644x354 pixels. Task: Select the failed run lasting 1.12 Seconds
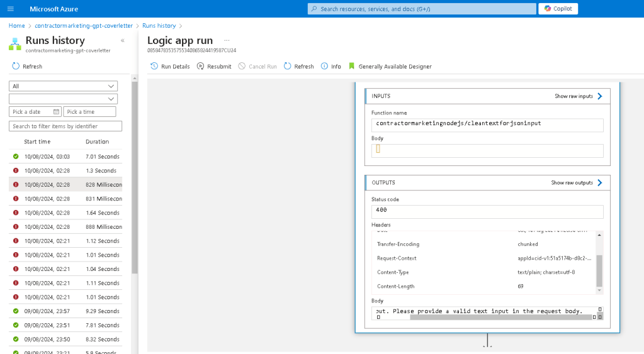65,241
